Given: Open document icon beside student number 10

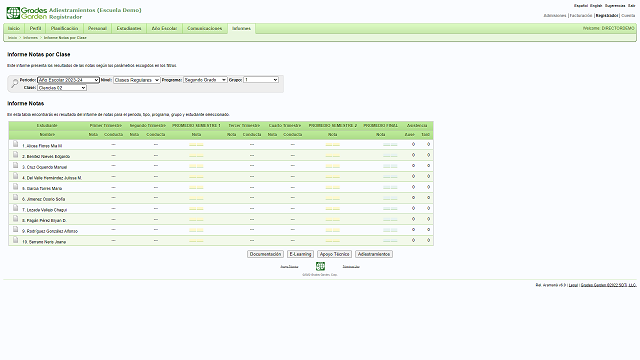Looking at the screenshot, I should (16, 240).
